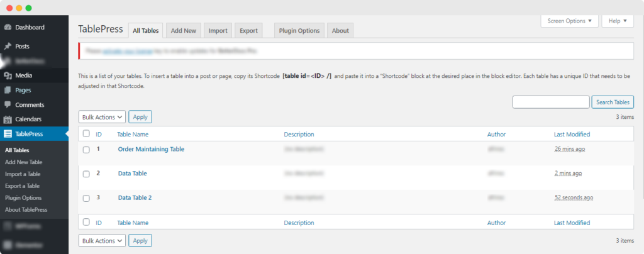
Task: Open Media via its sidebar icon
Action: coord(8,75)
